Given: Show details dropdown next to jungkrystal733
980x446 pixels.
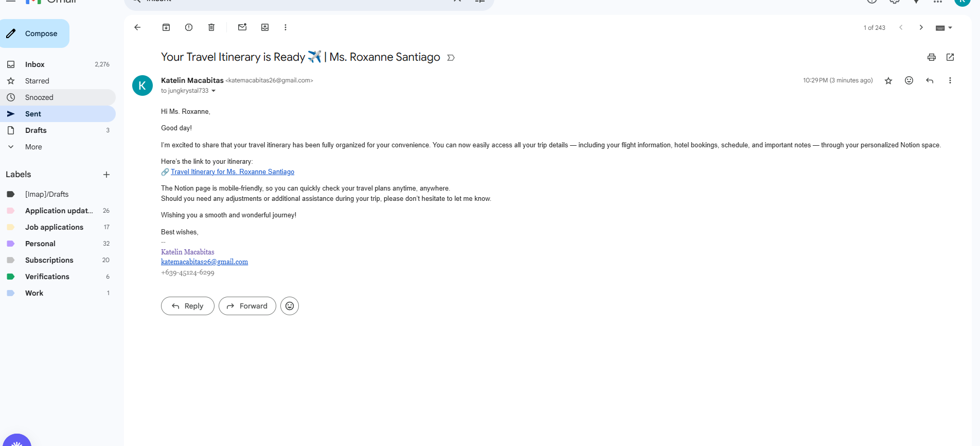Looking at the screenshot, I should pyautogui.click(x=213, y=91).
